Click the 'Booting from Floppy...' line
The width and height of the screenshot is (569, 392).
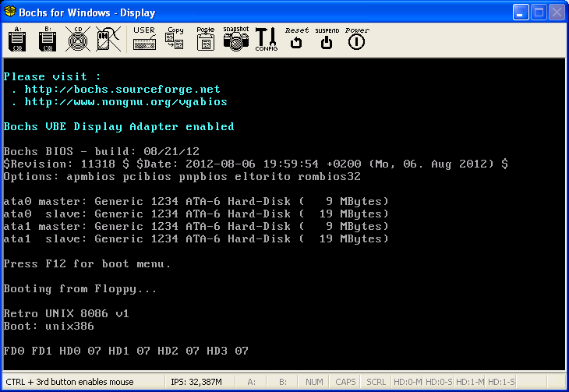click(80, 289)
